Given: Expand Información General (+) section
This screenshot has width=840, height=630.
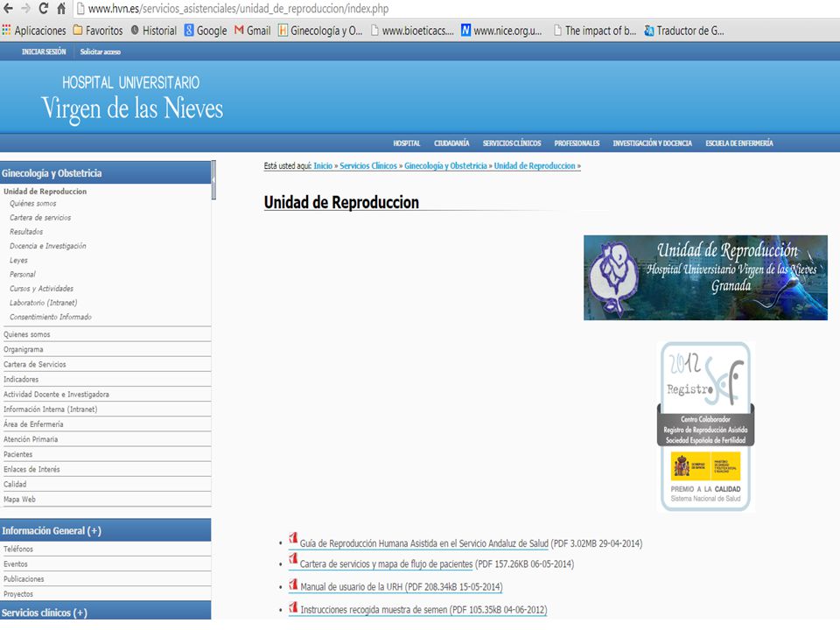Looking at the screenshot, I should pos(106,530).
